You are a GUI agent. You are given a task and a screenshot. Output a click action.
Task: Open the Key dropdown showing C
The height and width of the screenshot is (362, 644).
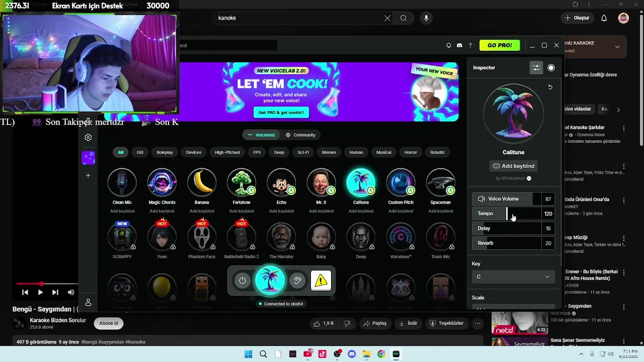click(513, 277)
